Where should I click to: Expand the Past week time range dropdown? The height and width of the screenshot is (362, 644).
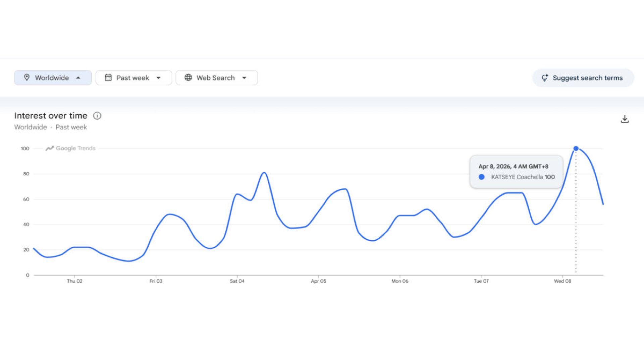(x=158, y=78)
